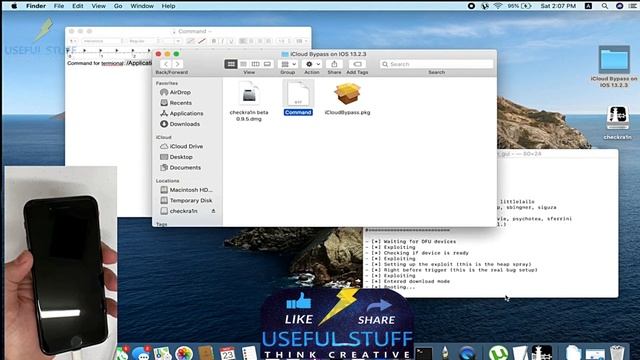Open the View menu
This screenshot has height=360, width=640.
tap(98, 6)
